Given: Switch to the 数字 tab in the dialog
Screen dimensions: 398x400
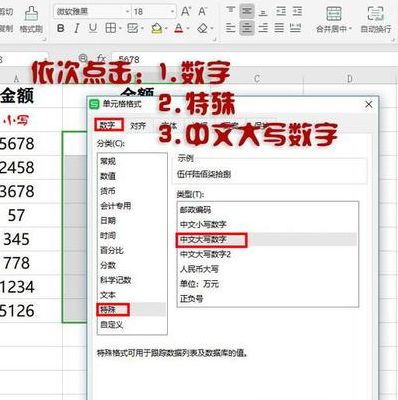Looking at the screenshot, I should click(108, 125).
